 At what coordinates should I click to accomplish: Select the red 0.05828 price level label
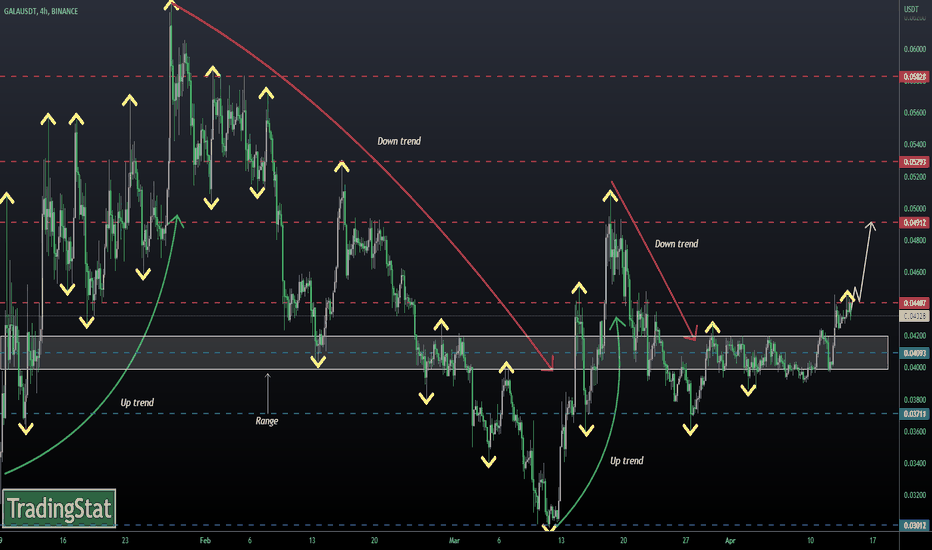point(915,77)
